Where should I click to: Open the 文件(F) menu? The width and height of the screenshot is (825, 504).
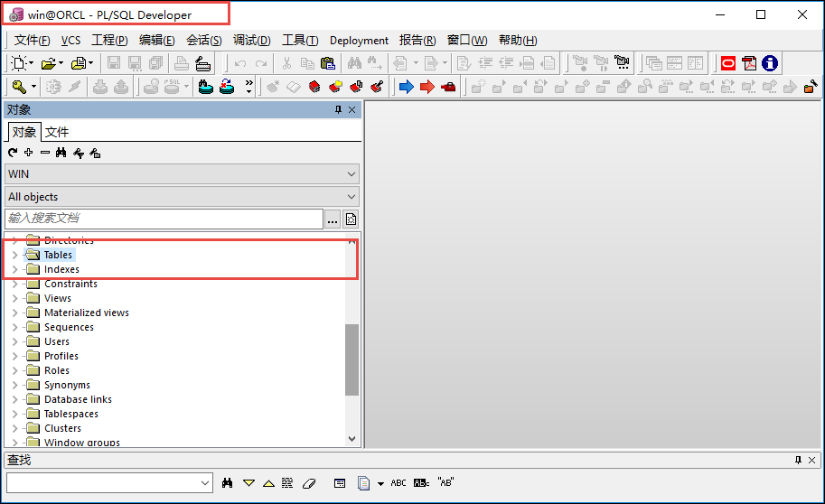33,41
